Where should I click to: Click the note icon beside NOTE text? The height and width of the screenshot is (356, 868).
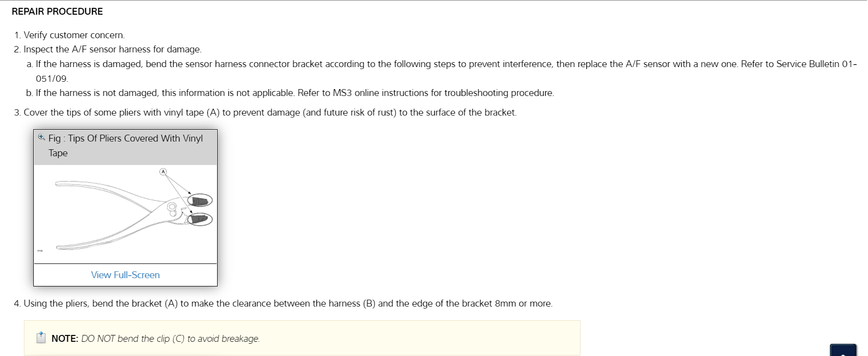pyautogui.click(x=41, y=338)
